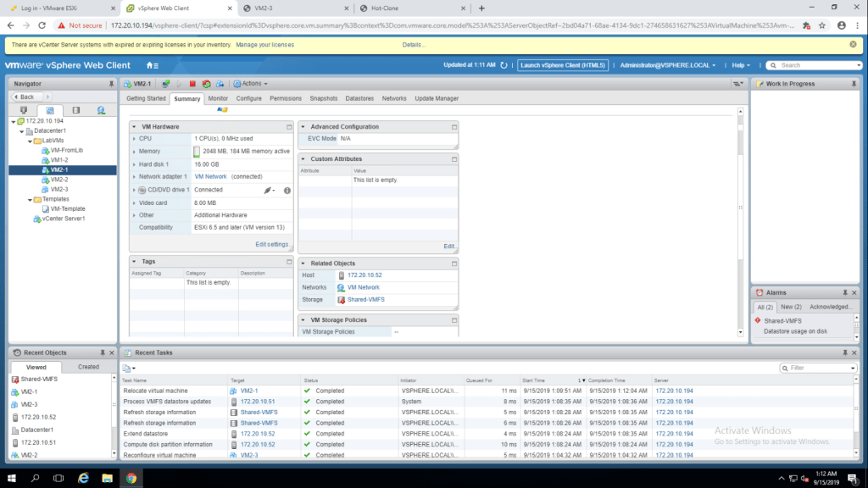Pin the Navigator panel
This screenshot has height=488, width=868.
[111, 84]
